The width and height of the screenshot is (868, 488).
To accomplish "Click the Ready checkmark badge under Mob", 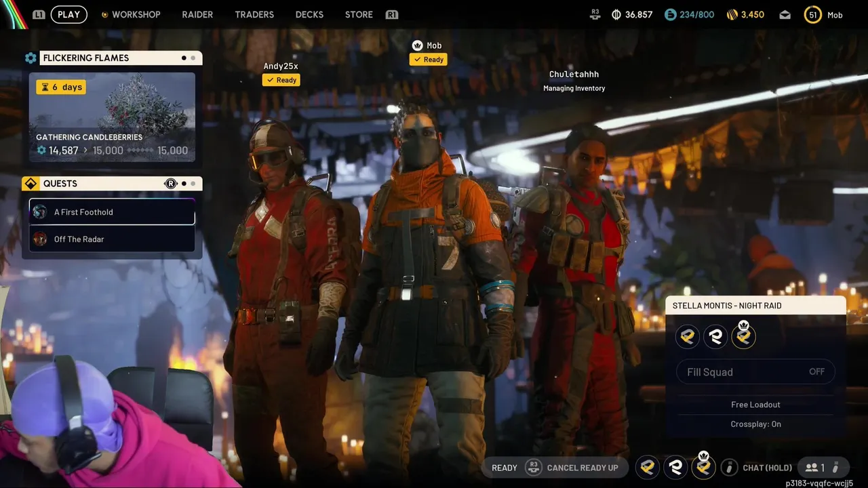I will pyautogui.click(x=429, y=60).
